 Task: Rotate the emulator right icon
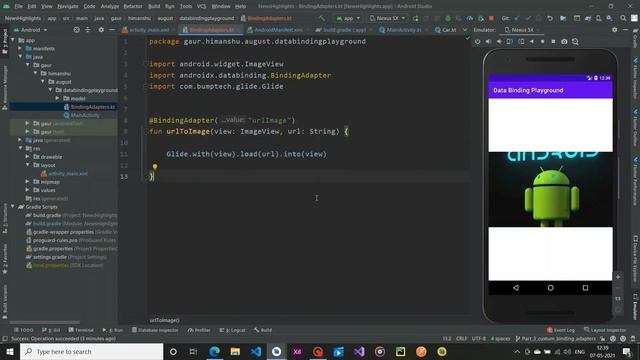point(521,41)
